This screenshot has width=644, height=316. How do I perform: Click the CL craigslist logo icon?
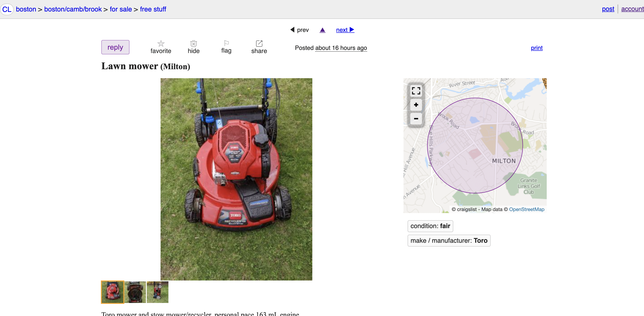7,9
